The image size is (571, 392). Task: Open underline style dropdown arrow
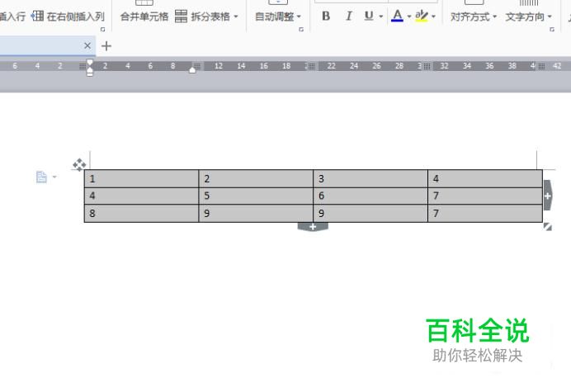[x=381, y=17]
